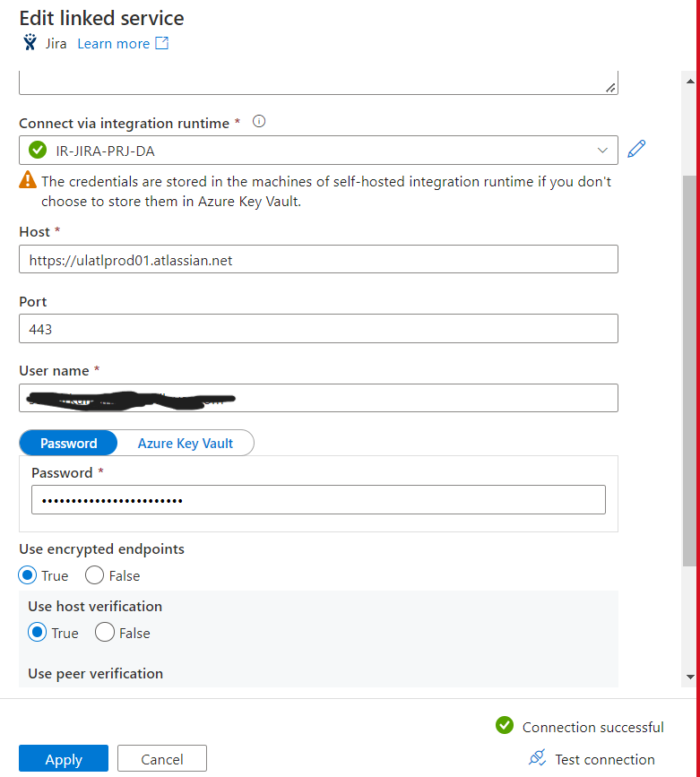The height and width of the screenshot is (777, 700).
Task: Switch to the Azure Key Vault tab
Action: coord(186,443)
